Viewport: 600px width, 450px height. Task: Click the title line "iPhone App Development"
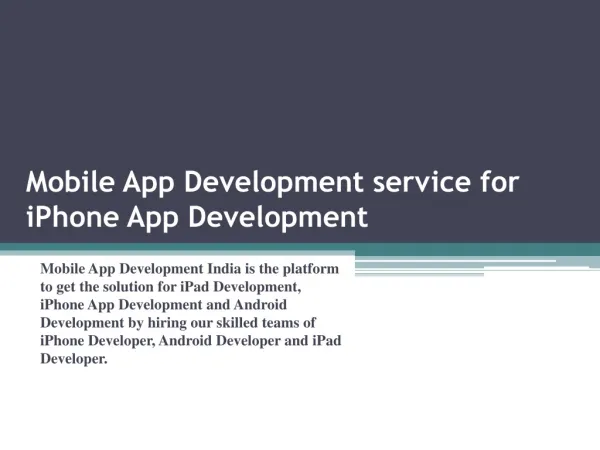197,217
